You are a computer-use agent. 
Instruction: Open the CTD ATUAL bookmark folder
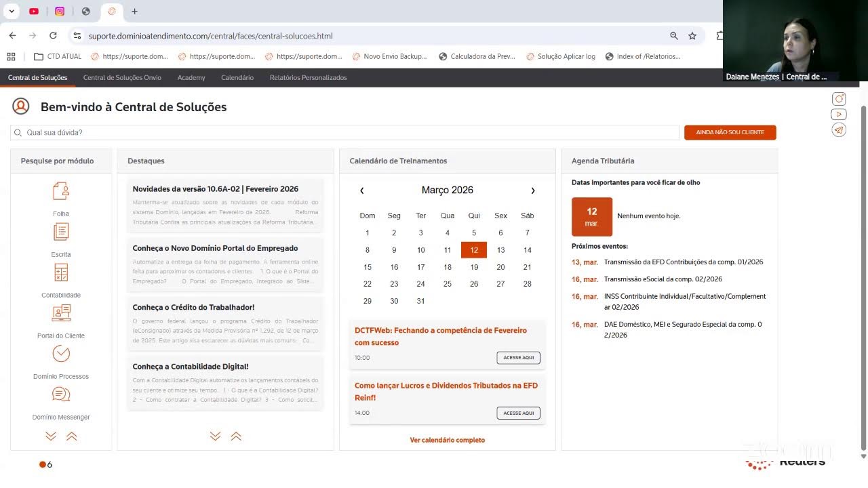click(58, 56)
